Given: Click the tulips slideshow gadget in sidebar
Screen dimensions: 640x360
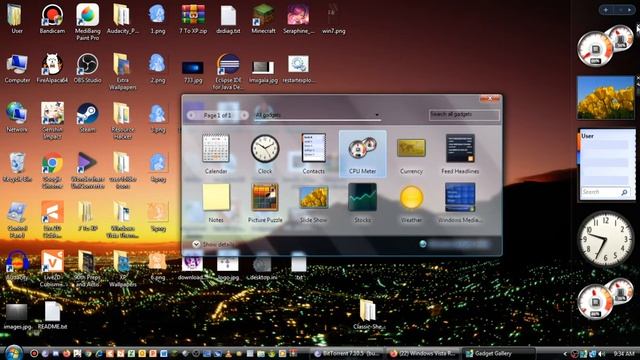Looking at the screenshot, I should pyautogui.click(x=606, y=98).
